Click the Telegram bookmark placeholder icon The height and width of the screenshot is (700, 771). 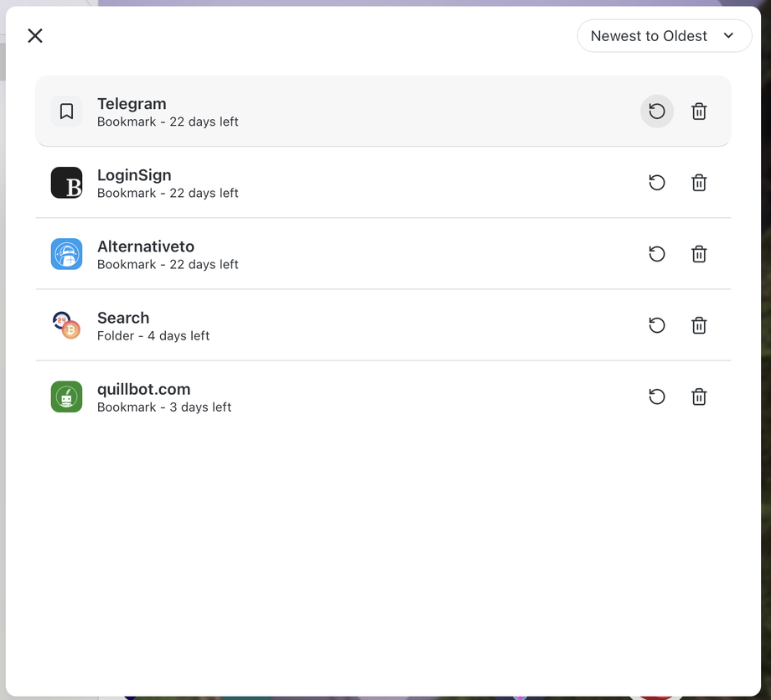[66, 111]
